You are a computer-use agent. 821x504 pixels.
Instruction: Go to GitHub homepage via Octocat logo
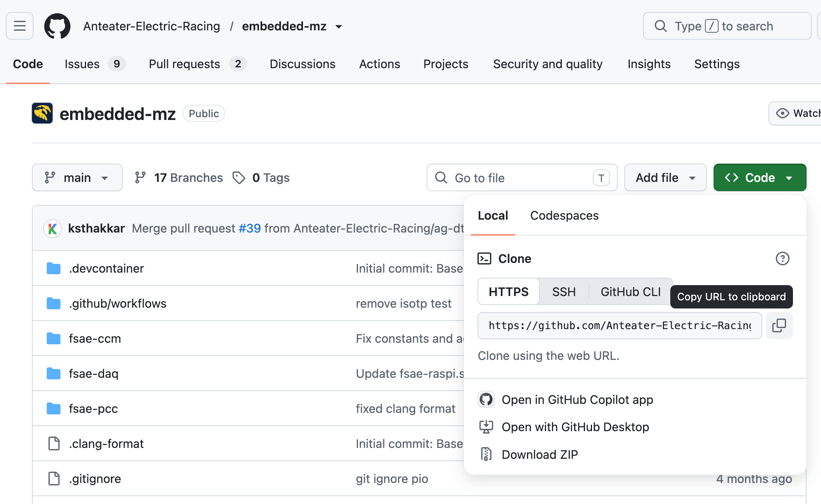[57, 26]
